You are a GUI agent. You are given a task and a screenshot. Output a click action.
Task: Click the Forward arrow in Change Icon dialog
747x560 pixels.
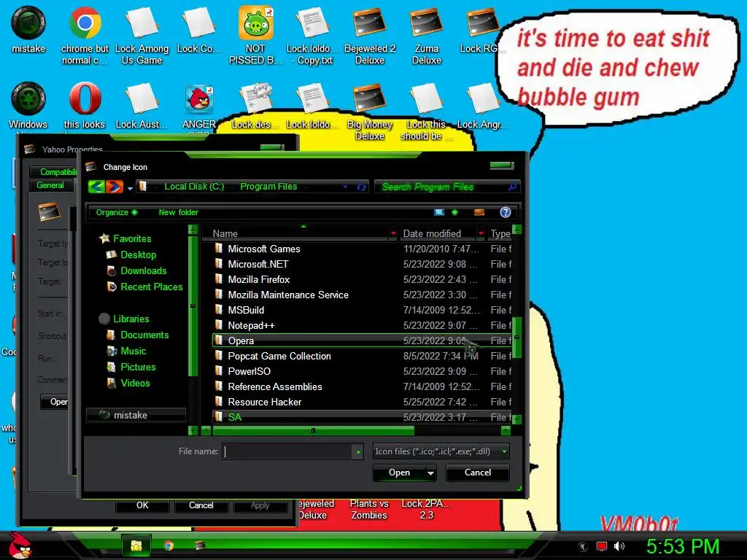115,187
